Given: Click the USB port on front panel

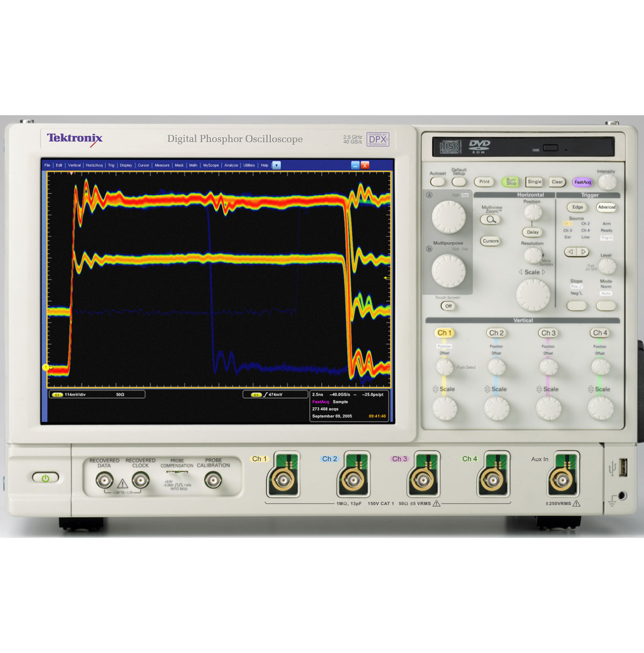Looking at the screenshot, I should click(623, 467).
